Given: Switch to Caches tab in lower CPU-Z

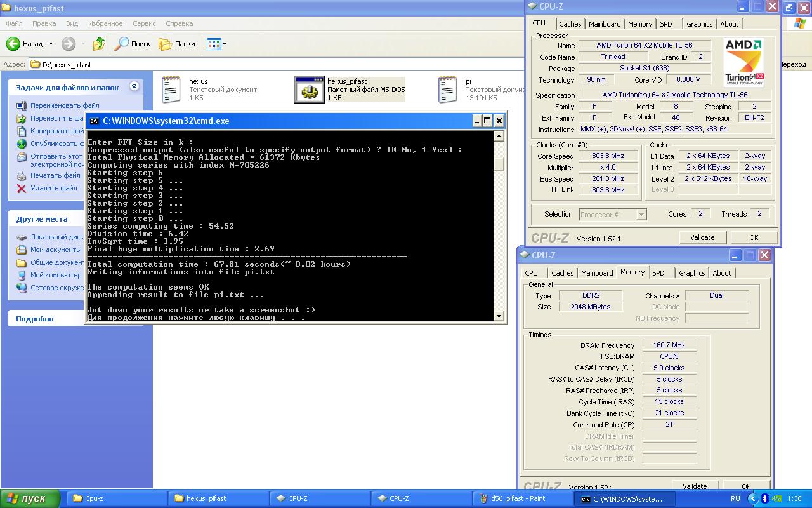Looking at the screenshot, I should coord(562,273).
